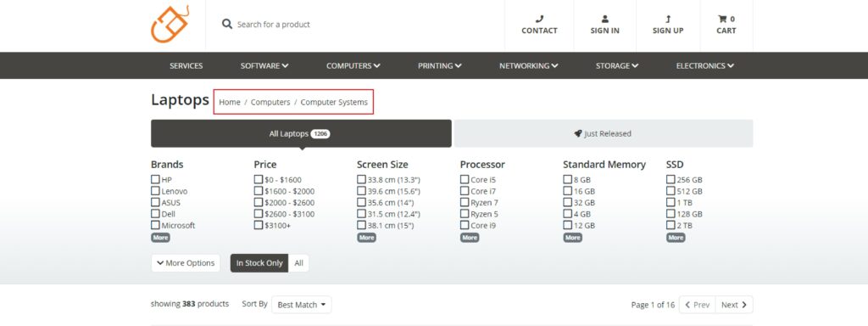
Task: Expand the More Options filter
Action: (186, 263)
